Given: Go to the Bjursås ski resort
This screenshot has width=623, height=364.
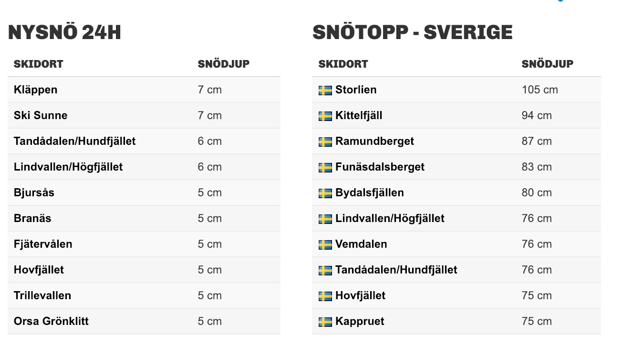Looking at the screenshot, I should [34, 192].
